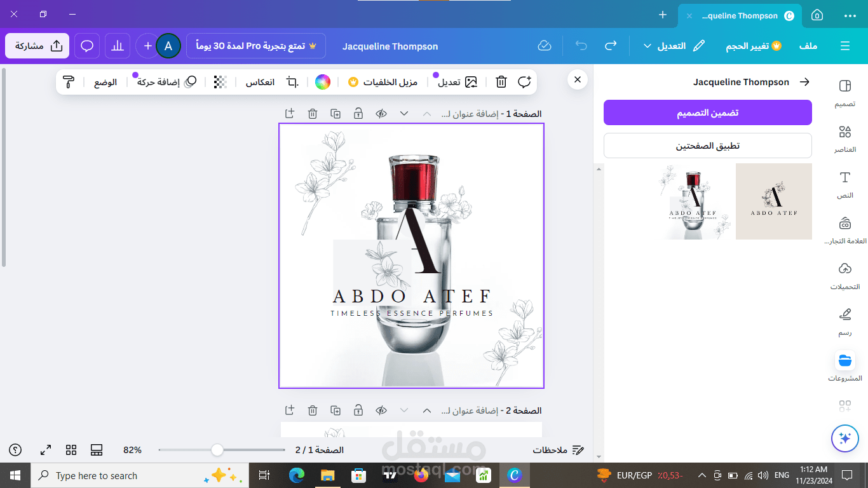Undo the last action
This screenshot has width=868, height=488.
point(581,46)
